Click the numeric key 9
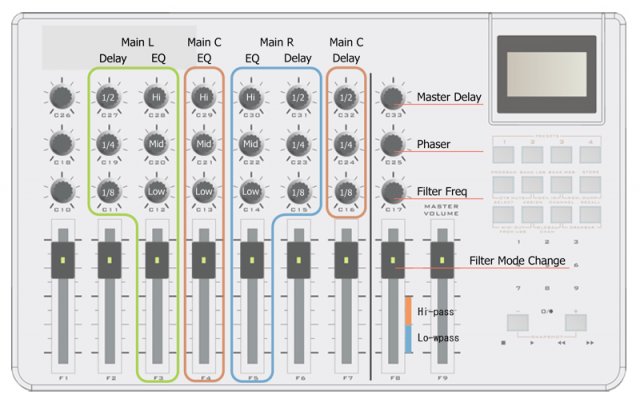This screenshot has height=407, width=640. pos(576,288)
